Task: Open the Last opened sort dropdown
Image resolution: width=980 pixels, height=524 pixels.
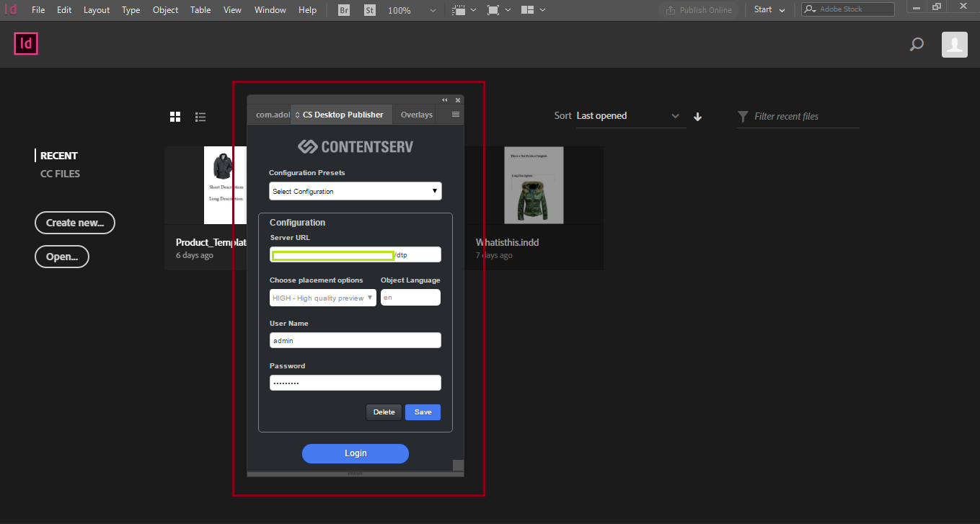Action: click(x=628, y=116)
